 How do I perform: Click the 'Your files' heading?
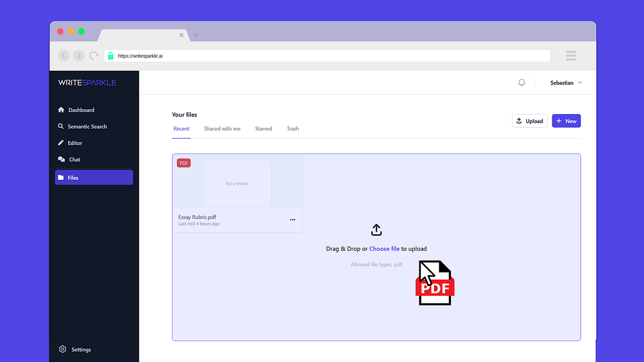(x=185, y=115)
